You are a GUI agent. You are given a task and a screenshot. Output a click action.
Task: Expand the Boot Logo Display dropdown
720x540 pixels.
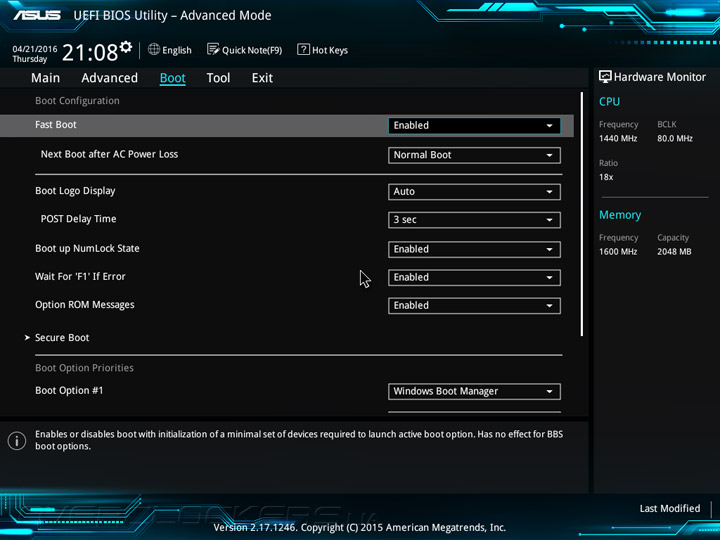pyautogui.click(x=474, y=191)
